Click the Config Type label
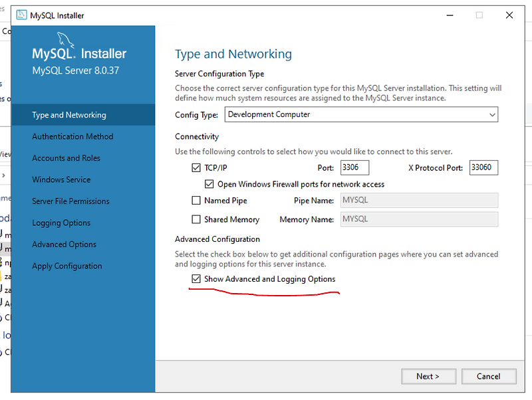532x400 pixels. coord(196,115)
